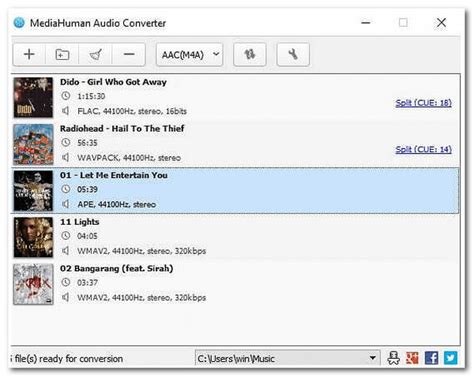Click speaker icon beside APE format info
Screen dimensions: 474x377
pos(66,204)
